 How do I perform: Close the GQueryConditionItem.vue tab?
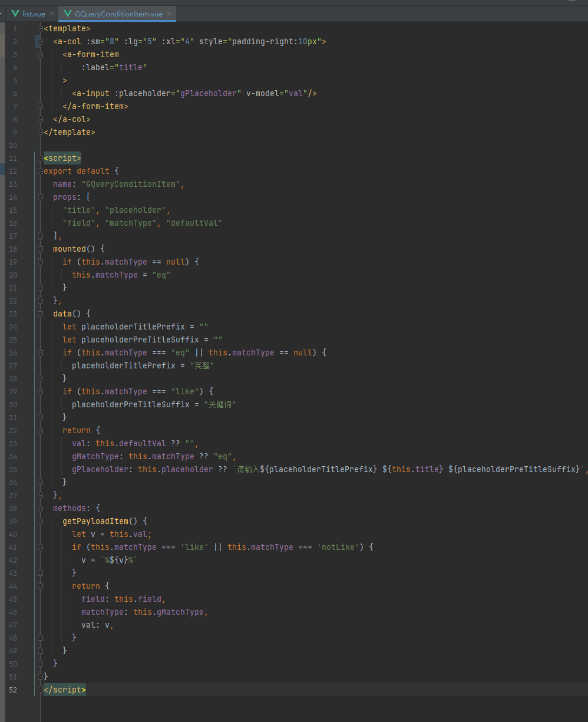170,14
